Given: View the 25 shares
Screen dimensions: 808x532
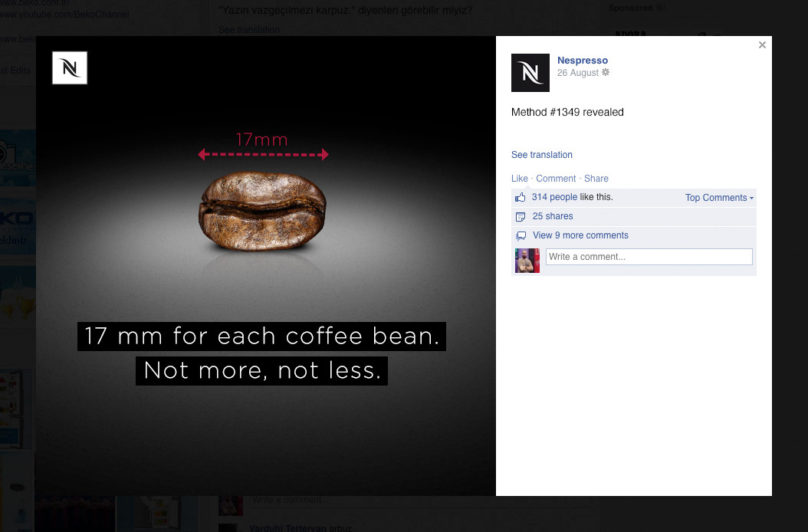Looking at the screenshot, I should click(553, 216).
